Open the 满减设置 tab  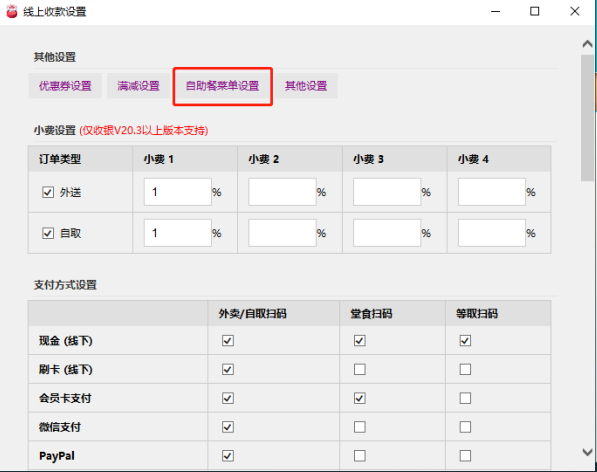[x=138, y=86]
